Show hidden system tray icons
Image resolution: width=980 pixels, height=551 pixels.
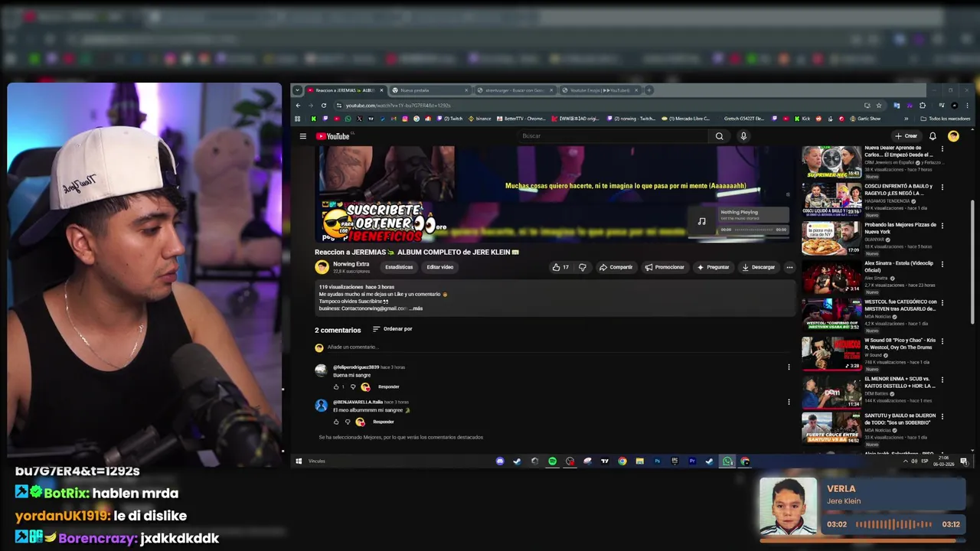[905, 461]
